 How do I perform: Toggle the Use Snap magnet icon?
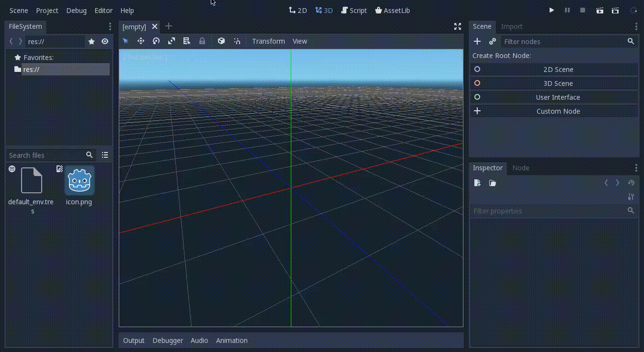coord(237,41)
